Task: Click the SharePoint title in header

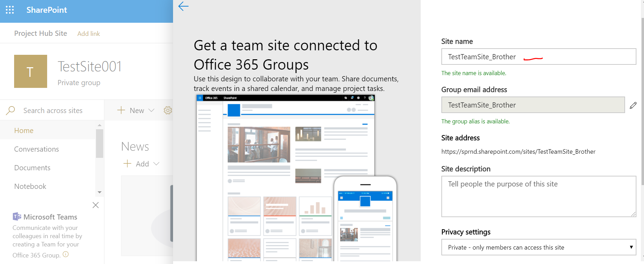Action: [47, 10]
